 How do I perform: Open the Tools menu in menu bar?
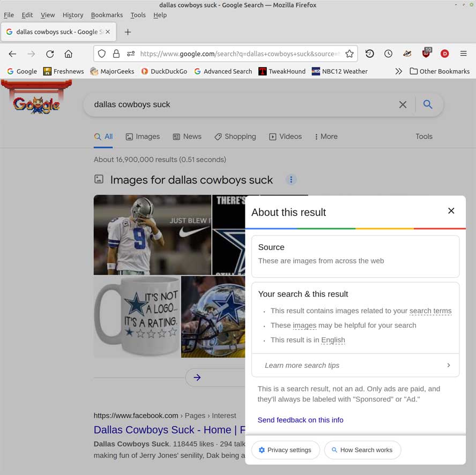(x=138, y=15)
